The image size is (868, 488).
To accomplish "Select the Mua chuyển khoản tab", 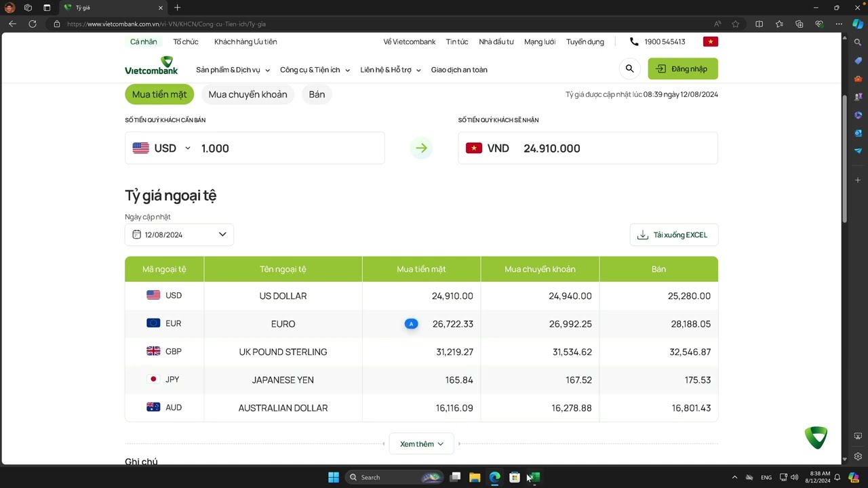I will click(x=248, y=94).
